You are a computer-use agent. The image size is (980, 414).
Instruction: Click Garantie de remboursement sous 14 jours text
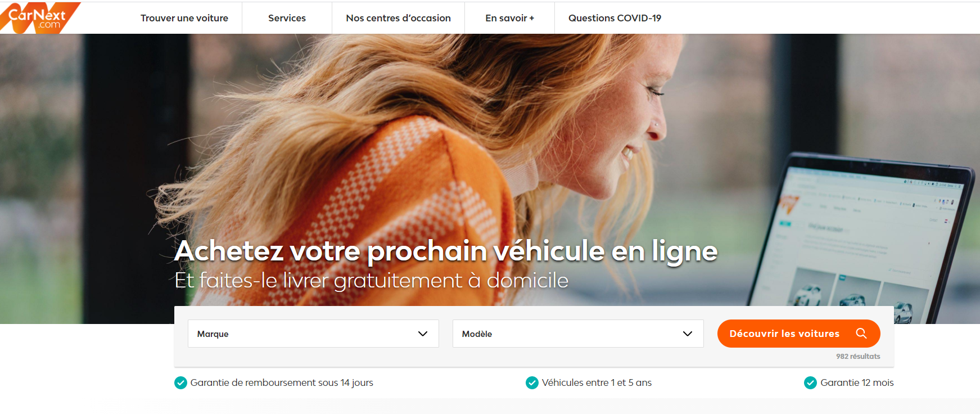tap(282, 383)
